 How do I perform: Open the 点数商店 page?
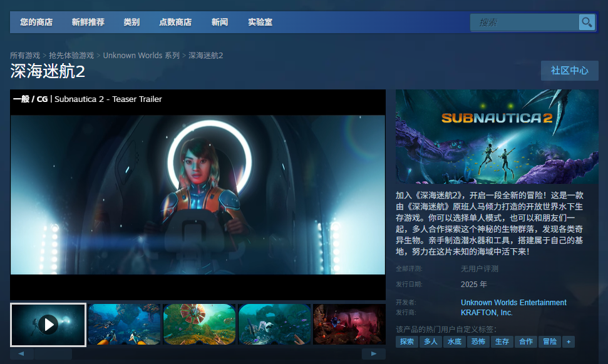coord(175,22)
